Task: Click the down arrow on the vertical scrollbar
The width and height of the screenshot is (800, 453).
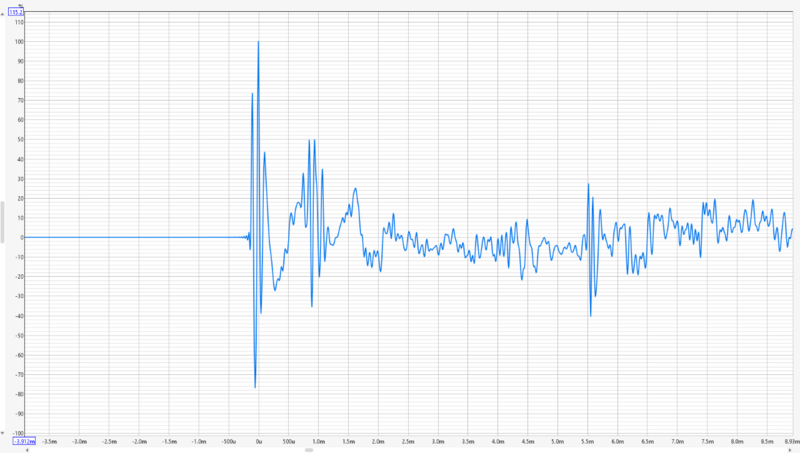Action: (3, 433)
